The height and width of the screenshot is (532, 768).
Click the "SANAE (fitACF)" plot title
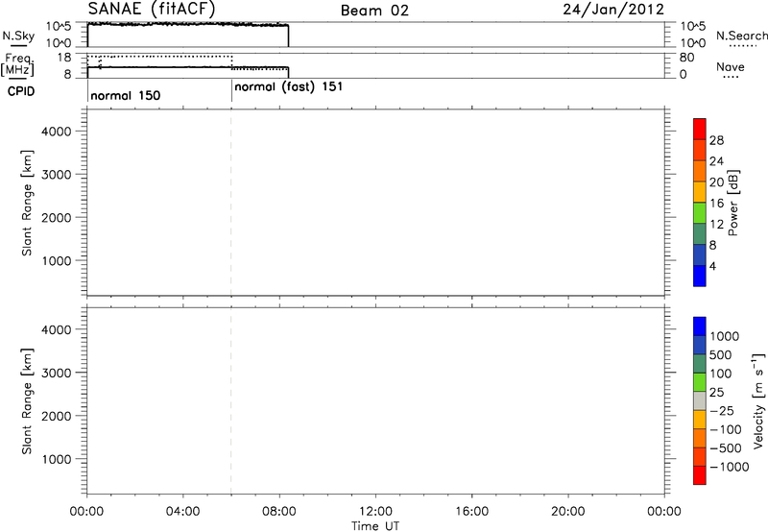click(152, 9)
